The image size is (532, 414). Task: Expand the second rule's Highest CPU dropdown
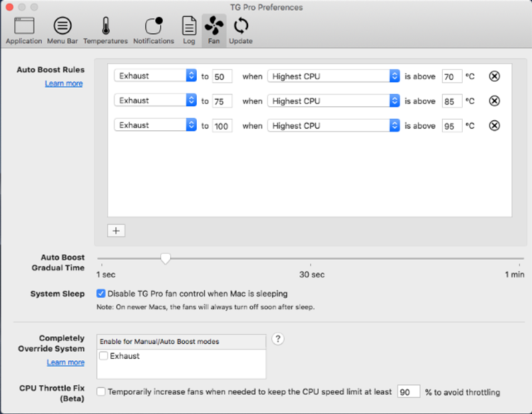pos(333,101)
